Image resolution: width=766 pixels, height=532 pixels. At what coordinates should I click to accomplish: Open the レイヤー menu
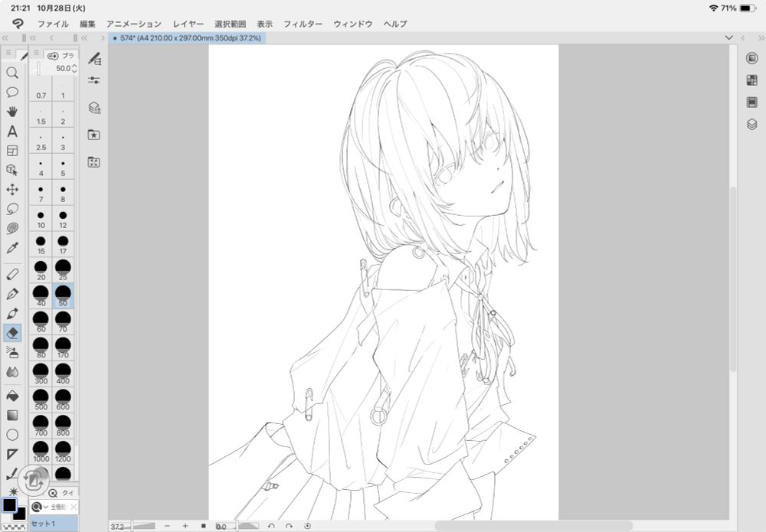click(x=188, y=24)
